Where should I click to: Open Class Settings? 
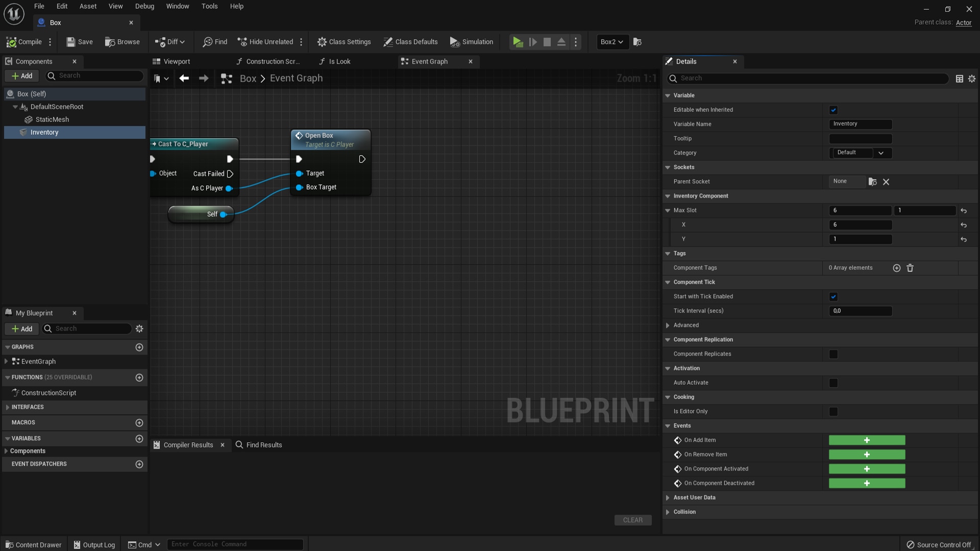[344, 42]
